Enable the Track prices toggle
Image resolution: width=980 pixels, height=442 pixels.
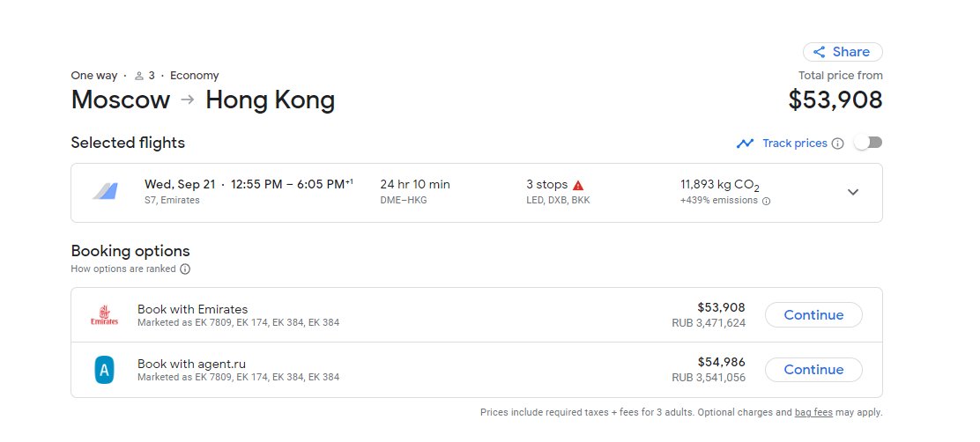tap(868, 143)
